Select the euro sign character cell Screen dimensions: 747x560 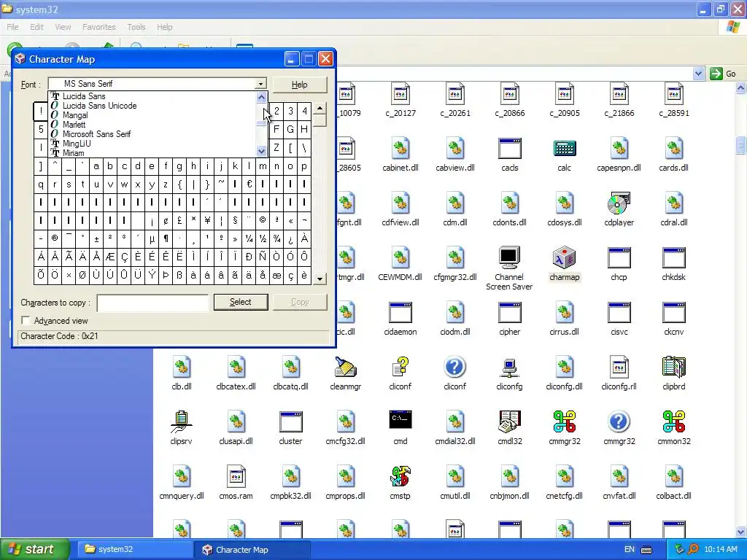pyautogui.click(x=249, y=183)
